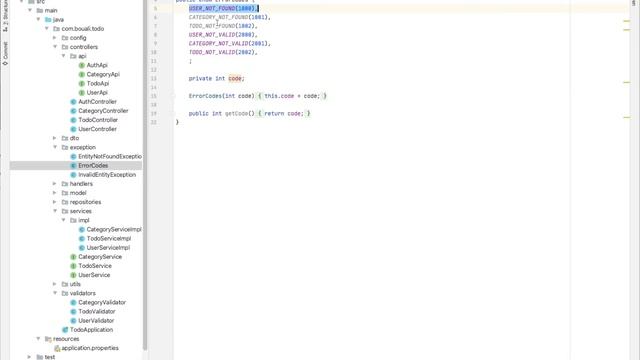The width and height of the screenshot is (640, 360).
Task: Open the UserApi interface
Action: pyautogui.click(x=97, y=93)
